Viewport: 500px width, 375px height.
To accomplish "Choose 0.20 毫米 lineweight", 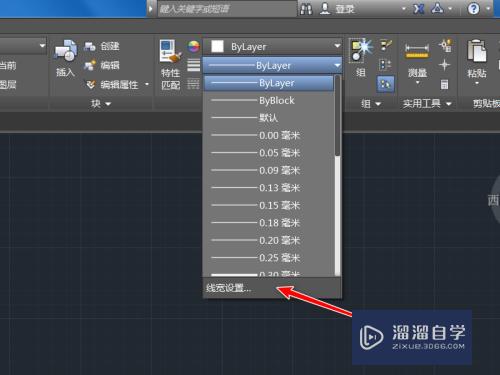I will point(269,240).
